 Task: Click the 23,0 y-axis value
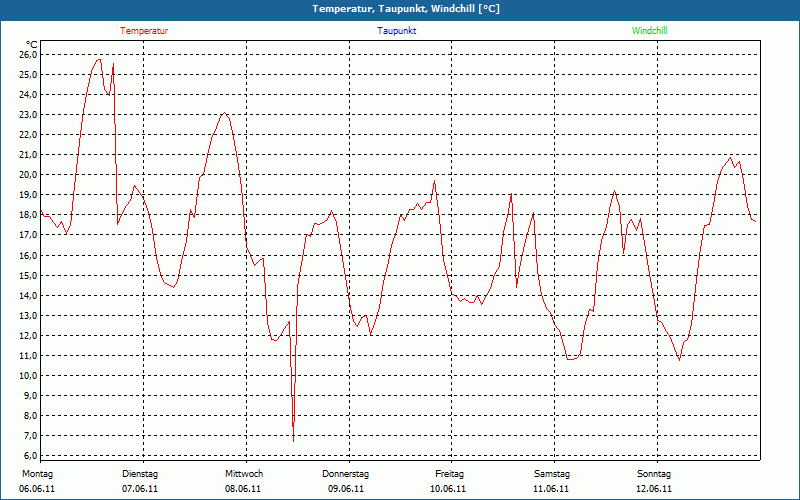[x=28, y=115]
